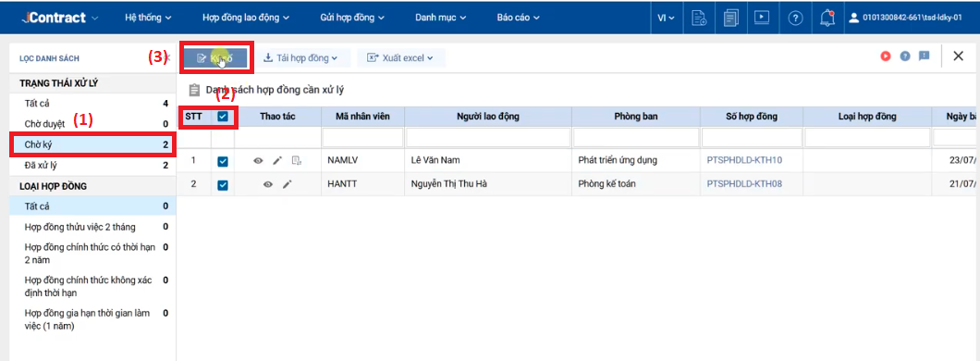Viewport: 980px width, 361px height.
Task: Open the video tutorial screen icon in header
Action: click(761, 18)
